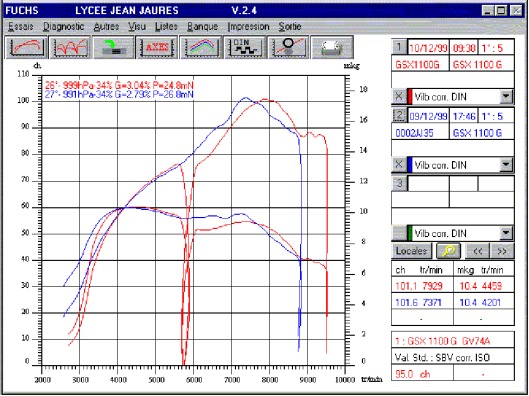Open the Diagnostic menu
Screen dimensions: 529x396
tap(63, 26)
